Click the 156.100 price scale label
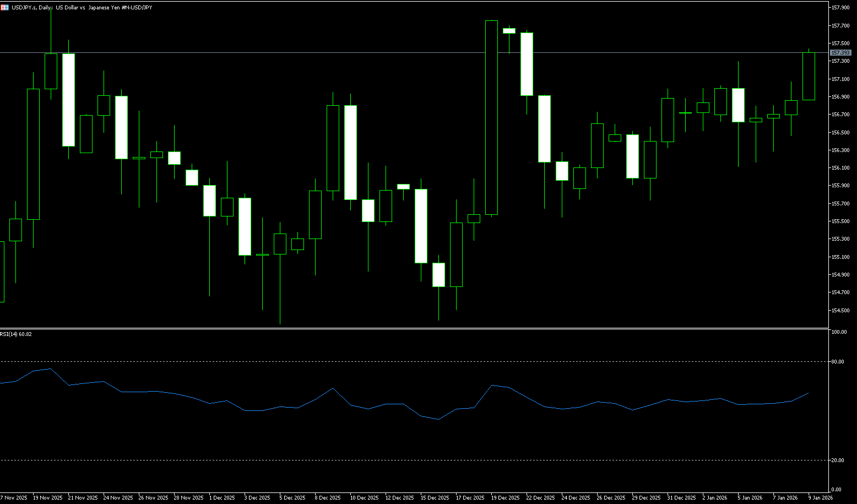The width and height of the screenshot is (857, 504). (840, 168)
